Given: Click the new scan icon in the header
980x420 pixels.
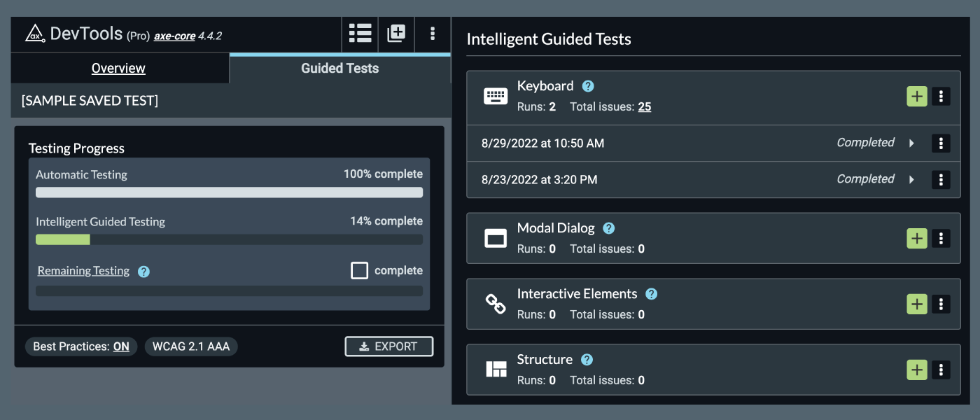Looking at the screenshot, I should [396, 34].
